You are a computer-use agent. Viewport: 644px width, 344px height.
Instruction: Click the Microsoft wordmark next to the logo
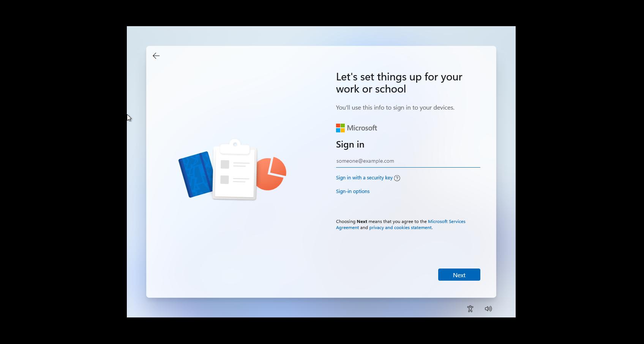[x=362, y=128]
